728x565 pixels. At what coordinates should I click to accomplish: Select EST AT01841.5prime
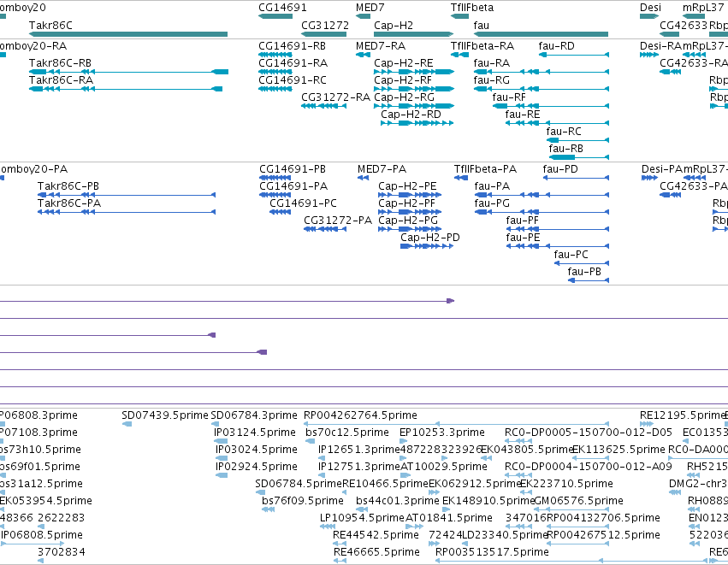tap(449, 518)
